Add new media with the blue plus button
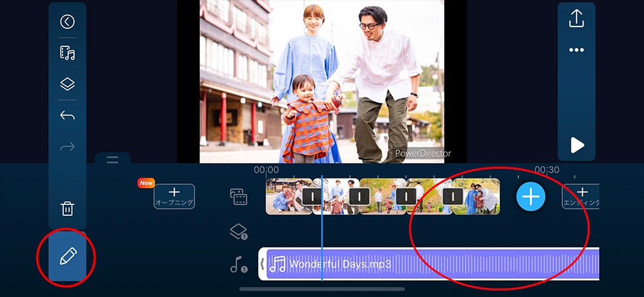The height and width of the screenshot is (297, 644). point(531,196)
